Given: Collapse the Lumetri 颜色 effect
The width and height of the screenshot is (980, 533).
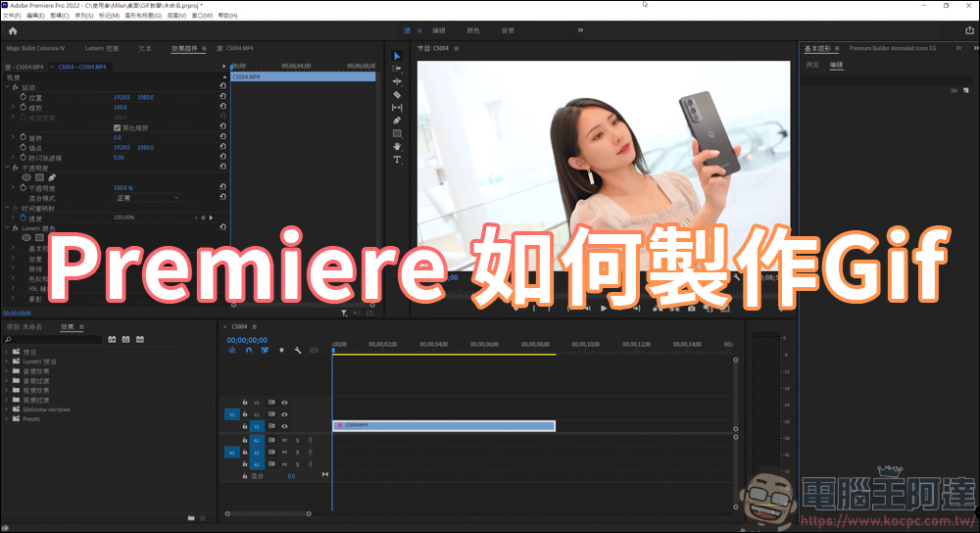Looking at the screenshot, I should [x=8, y=228].
